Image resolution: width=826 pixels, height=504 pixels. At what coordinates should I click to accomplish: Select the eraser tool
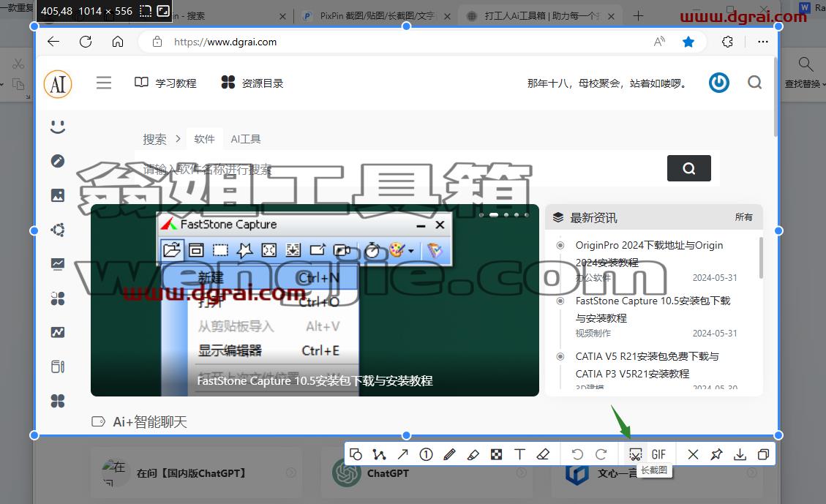click(543, 454)
